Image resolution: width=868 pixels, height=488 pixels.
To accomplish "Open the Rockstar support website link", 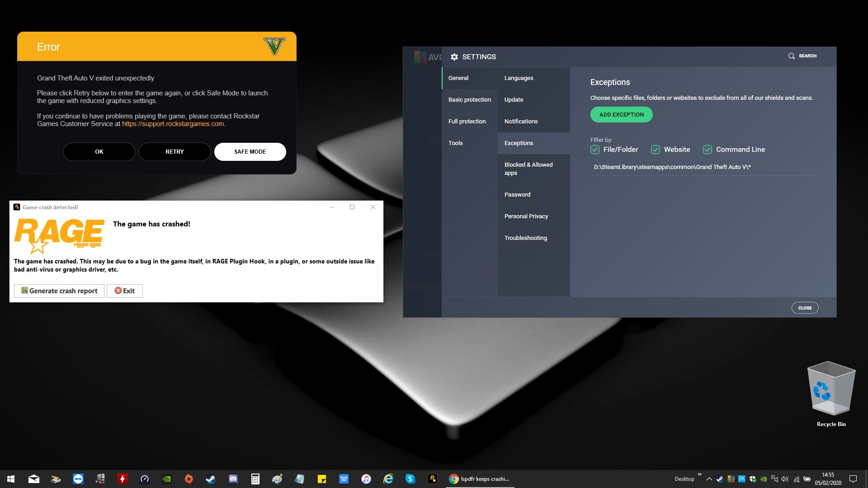I will coord(173,124).
